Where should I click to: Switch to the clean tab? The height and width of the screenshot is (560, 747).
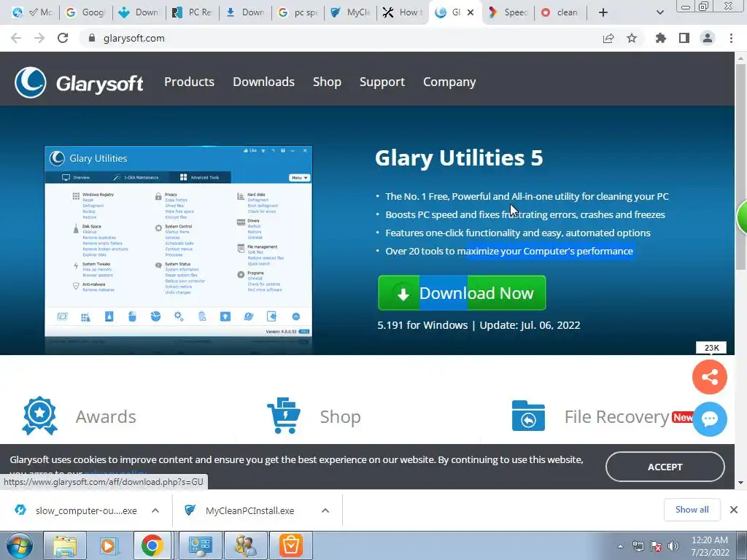point(561,12)
